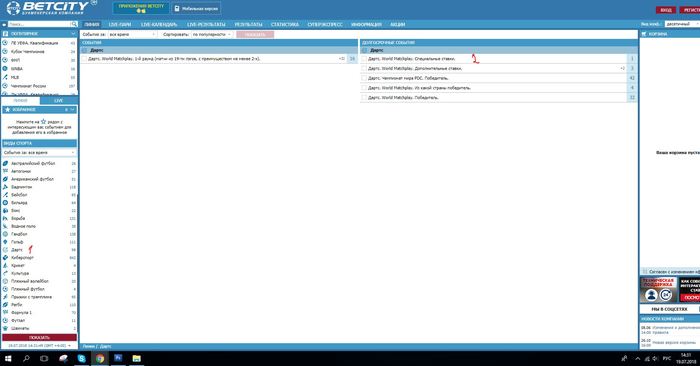Open Skype from the Windows taskbar
This screenshot has height=366, width=700.
pos(81,358)
